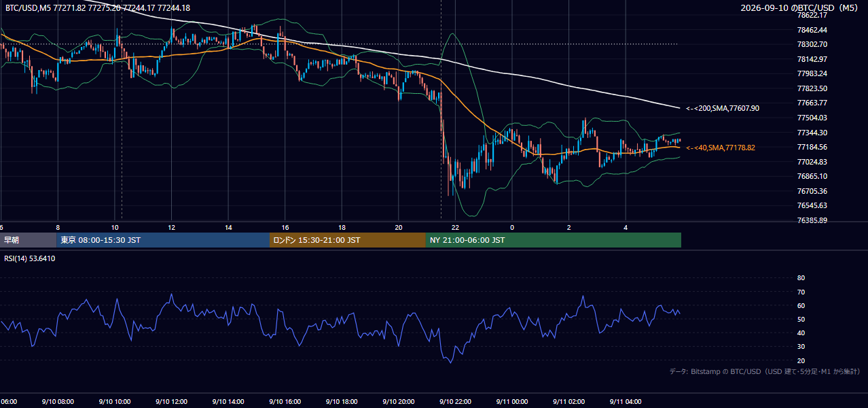Click price axis label 78622.17
The width and height of the screenshot is (868, 408).
[812, 15]
